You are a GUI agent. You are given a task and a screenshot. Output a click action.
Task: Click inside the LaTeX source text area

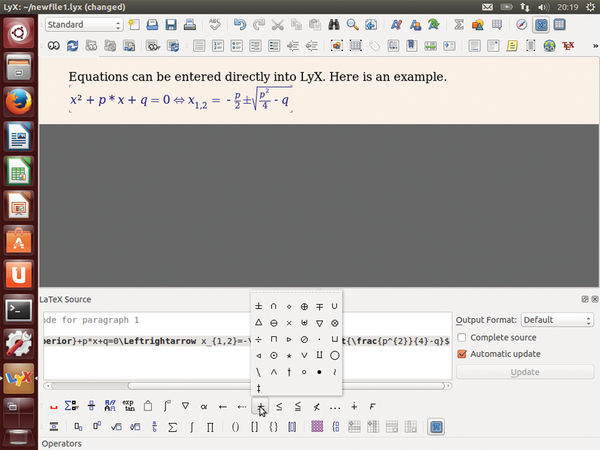coord(247,346)
